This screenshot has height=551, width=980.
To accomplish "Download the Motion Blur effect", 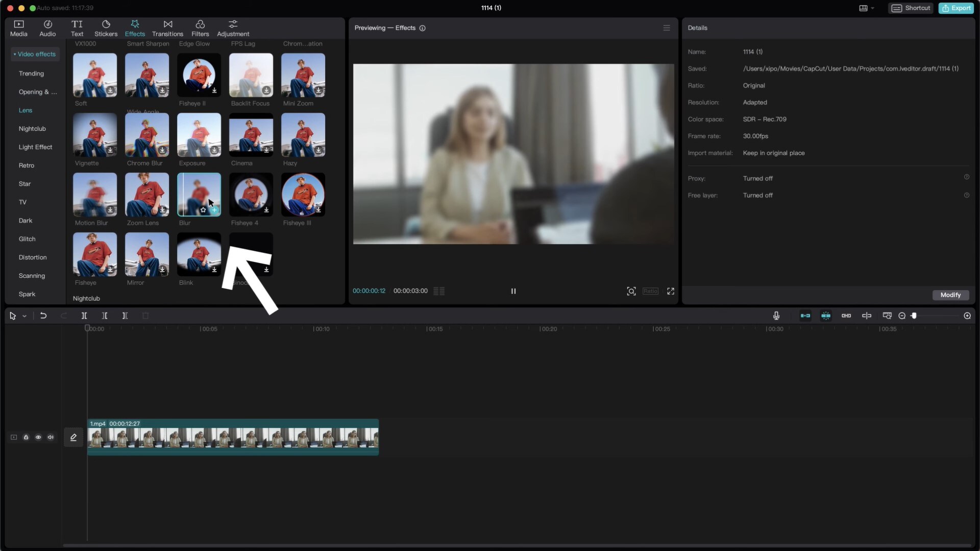I will click(110, 210).
